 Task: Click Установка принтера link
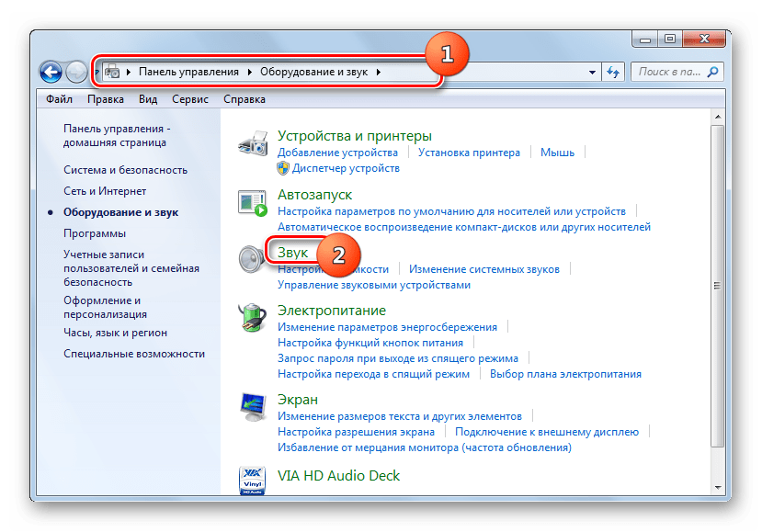[x=469, y=153]
